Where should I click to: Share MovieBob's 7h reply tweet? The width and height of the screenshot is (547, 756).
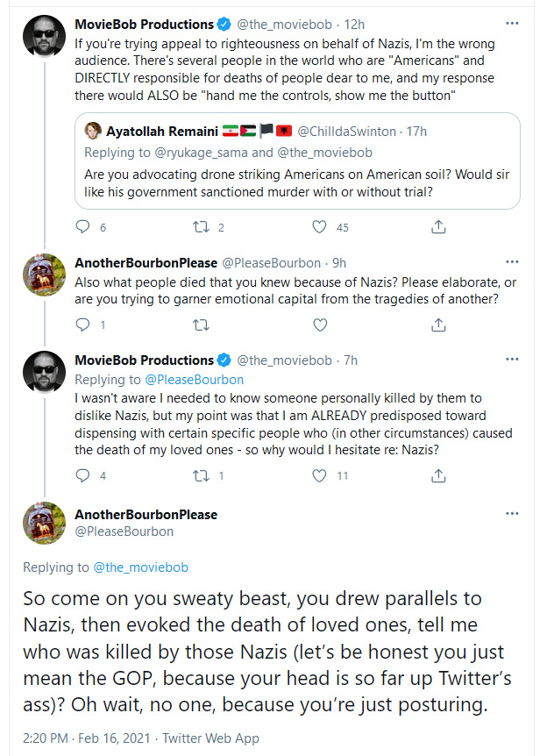pos(438,476)
